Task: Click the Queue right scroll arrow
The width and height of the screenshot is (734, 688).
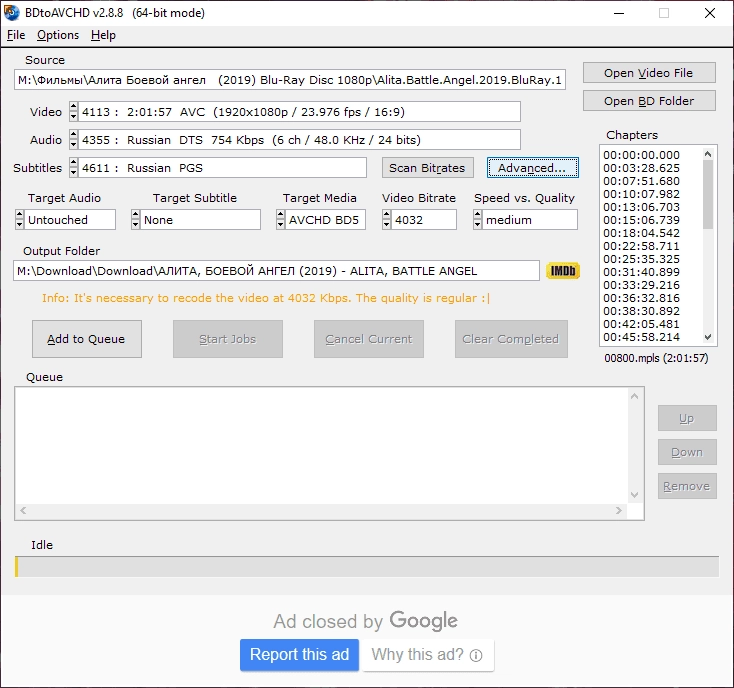Action: click(x=619, y=510)
